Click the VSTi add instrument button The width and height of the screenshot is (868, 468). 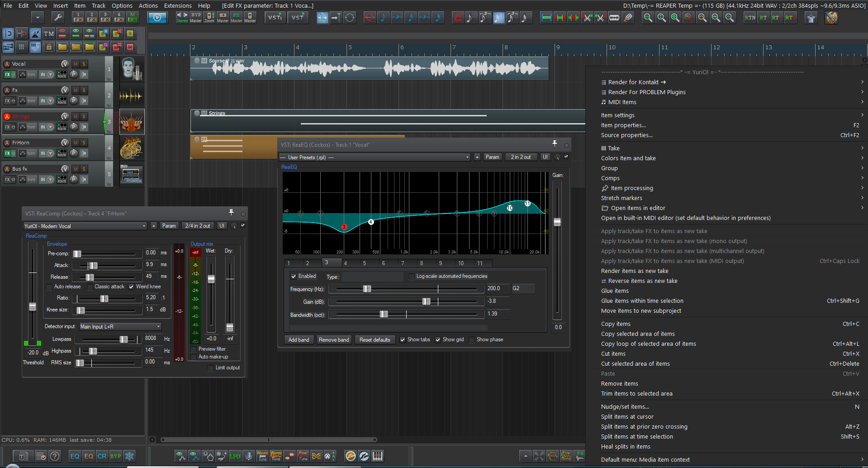point(275,18)
